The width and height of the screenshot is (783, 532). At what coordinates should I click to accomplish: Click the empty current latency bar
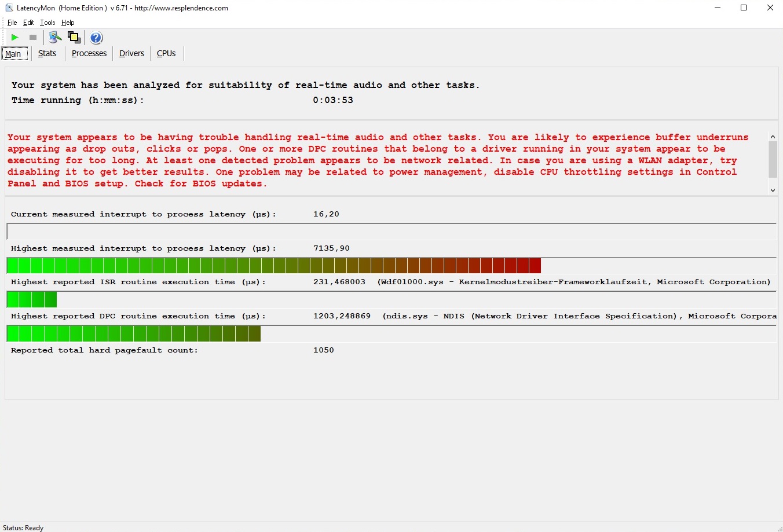pyautogui.click(x=392, y=232)
